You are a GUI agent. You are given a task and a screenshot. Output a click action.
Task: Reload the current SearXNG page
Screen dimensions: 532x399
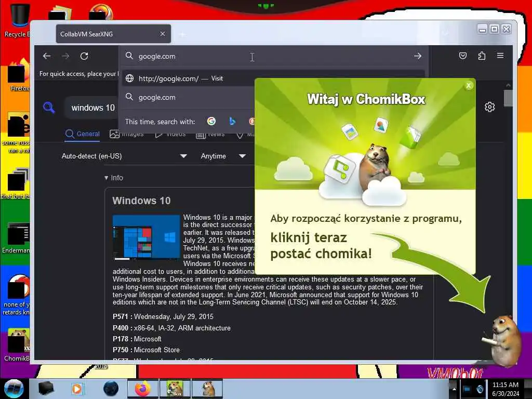(84, 56)
